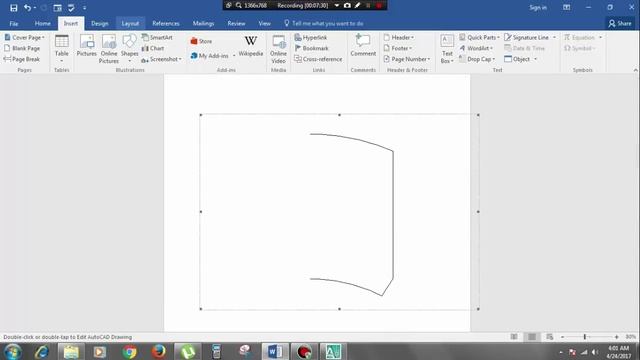This screenshot has width=640, height=360.
Task: Click the Save icon in title bar
Action: (x=13, y=8)
